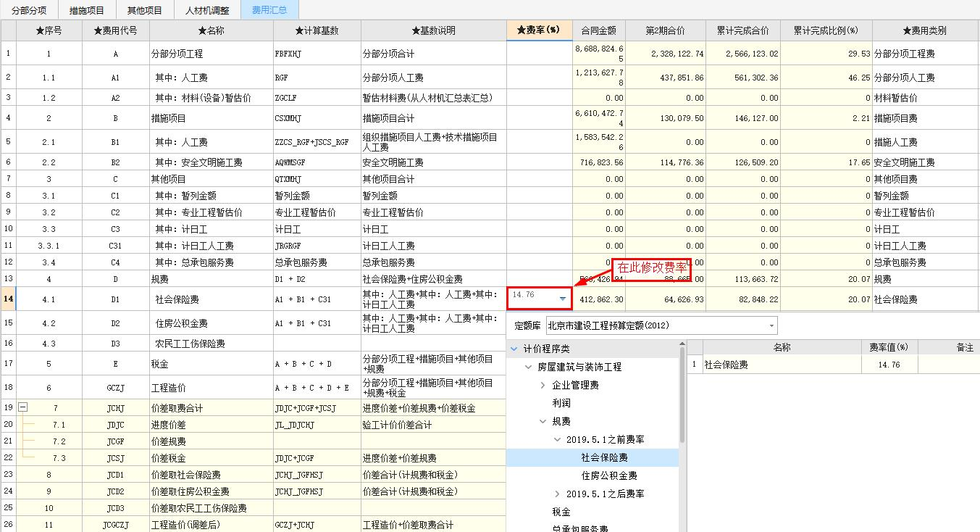Open the 措施项目 tab
The image size is (980, 532).
click(87, 10)
